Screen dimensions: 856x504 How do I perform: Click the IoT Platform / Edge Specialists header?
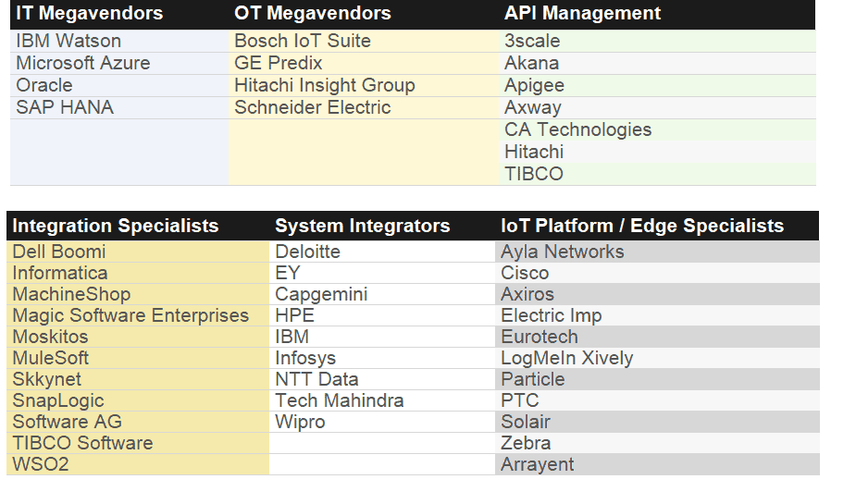[x=641, y=226]
